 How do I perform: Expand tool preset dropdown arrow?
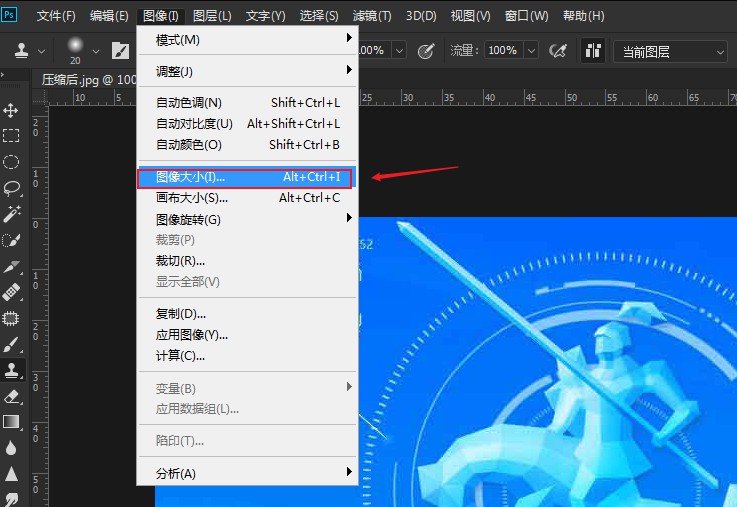[41, 51]
